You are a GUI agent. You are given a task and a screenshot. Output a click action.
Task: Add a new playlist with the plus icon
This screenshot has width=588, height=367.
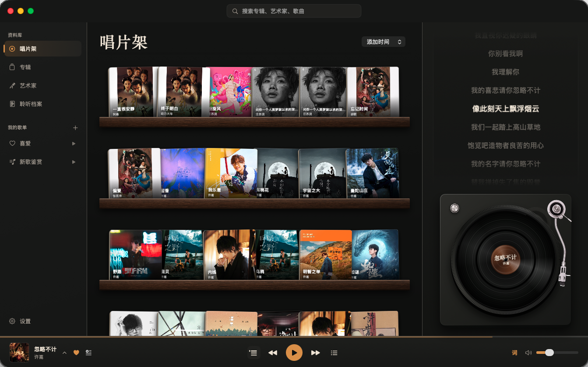click(x=75, y=128)
